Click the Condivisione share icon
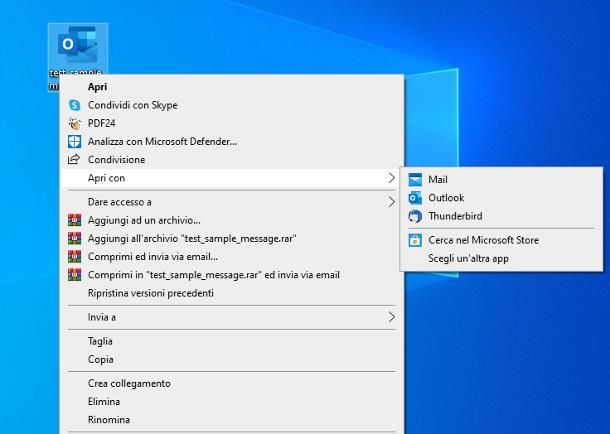 point(74,159)
